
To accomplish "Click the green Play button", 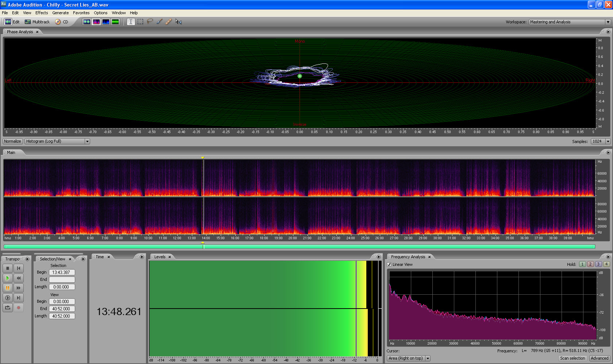I will 8,278.
